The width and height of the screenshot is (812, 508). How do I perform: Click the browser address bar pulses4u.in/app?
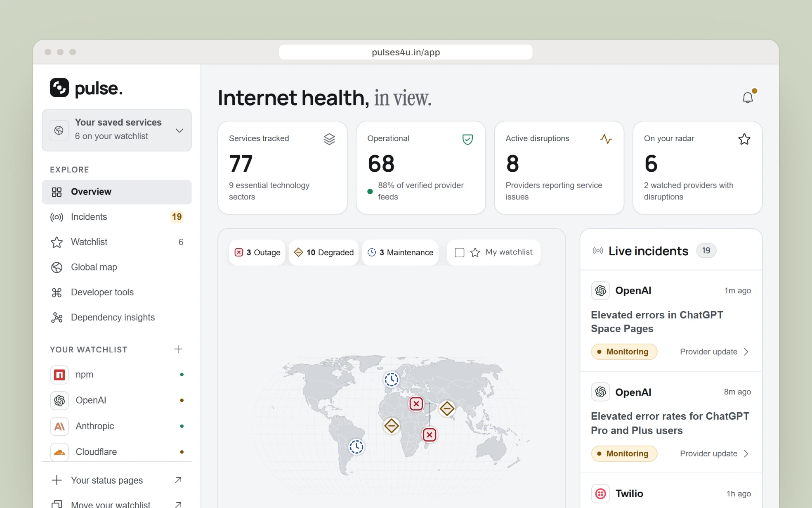(x=406, y=52)
